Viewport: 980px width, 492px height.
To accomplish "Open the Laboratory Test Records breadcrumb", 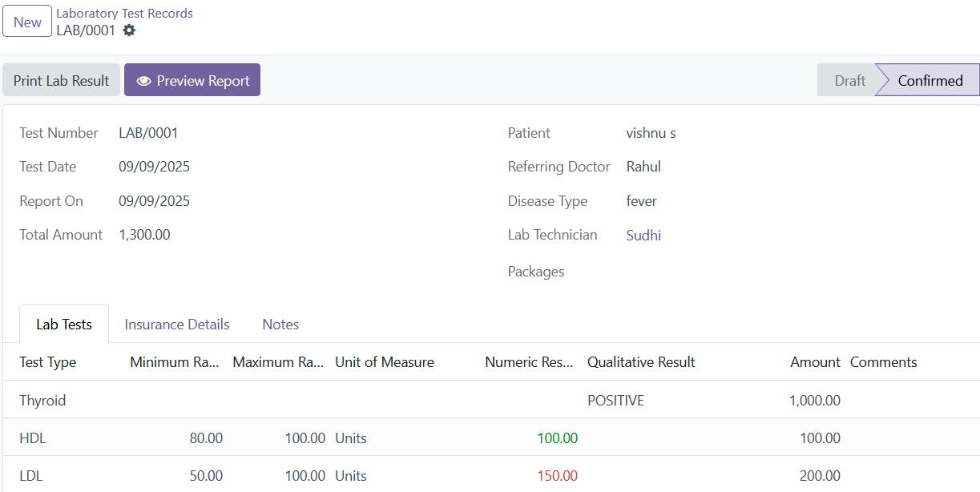I will pos(124,13).
